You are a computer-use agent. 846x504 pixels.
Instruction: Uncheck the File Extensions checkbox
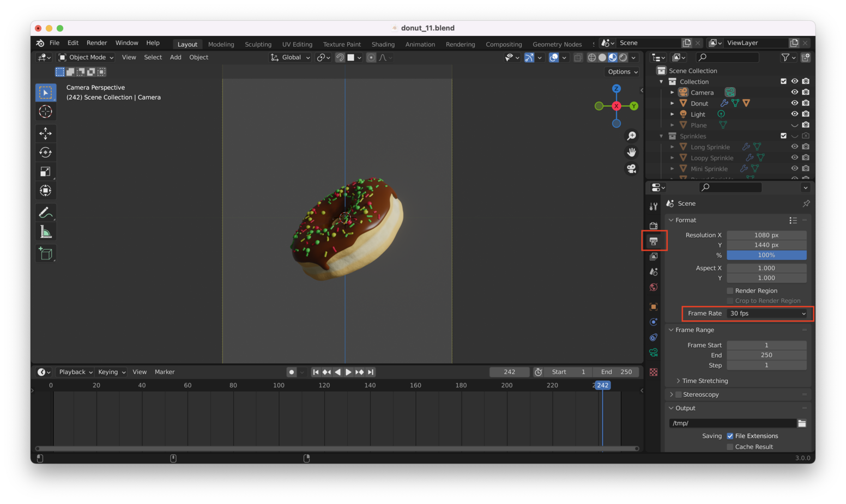tap(730, 436)
